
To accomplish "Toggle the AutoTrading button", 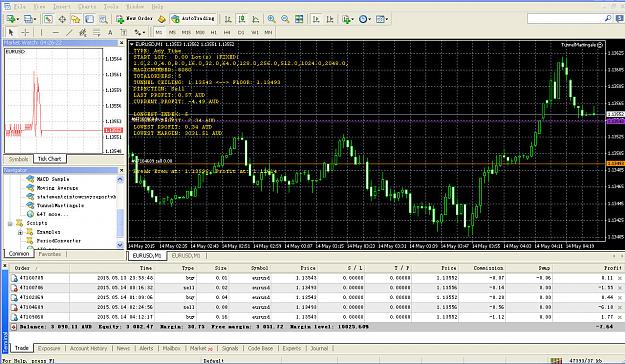I will pyautogui.click(x=193, y=19).
